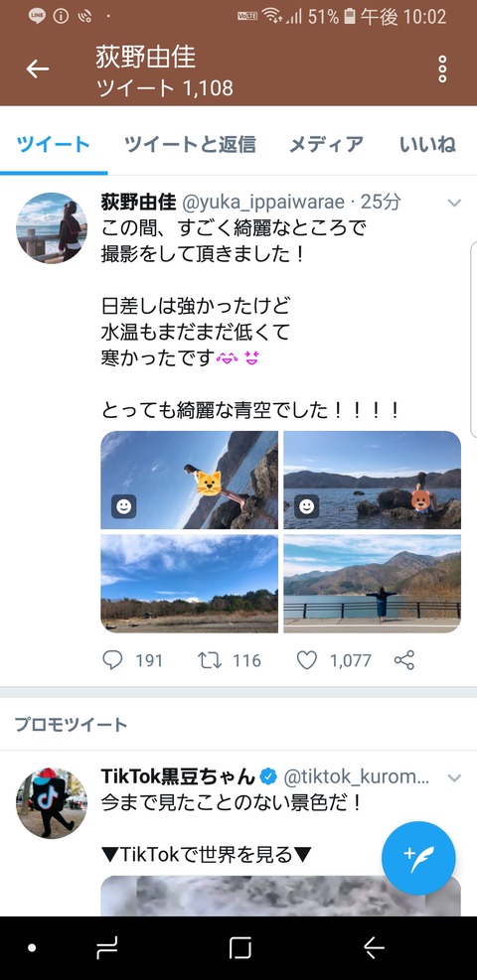Screen dimensions: 477x980
Task: Open the lakeside railing photo thumbnail
Action: pyautogui.click(x=372, y=584)
